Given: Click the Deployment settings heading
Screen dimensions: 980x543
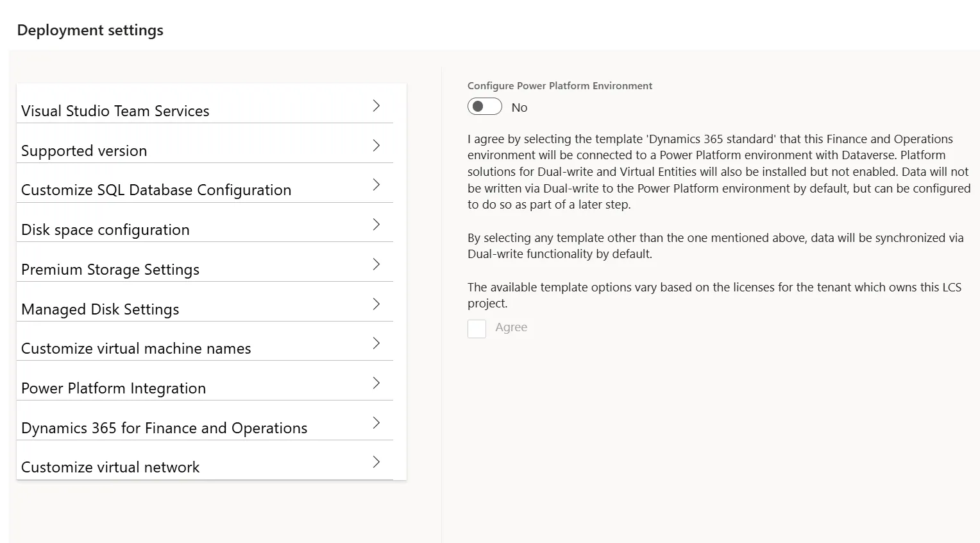Looking at the screenshot, I should pos(90,30).
